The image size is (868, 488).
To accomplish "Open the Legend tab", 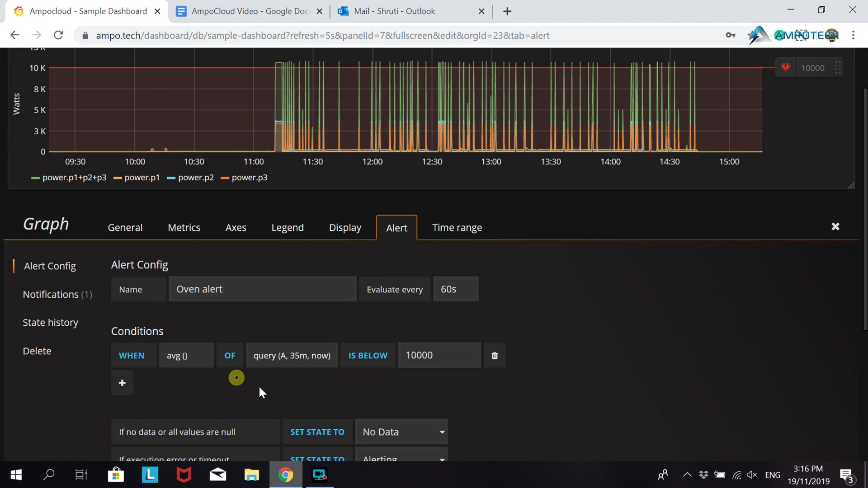I will tap(288, 228).
